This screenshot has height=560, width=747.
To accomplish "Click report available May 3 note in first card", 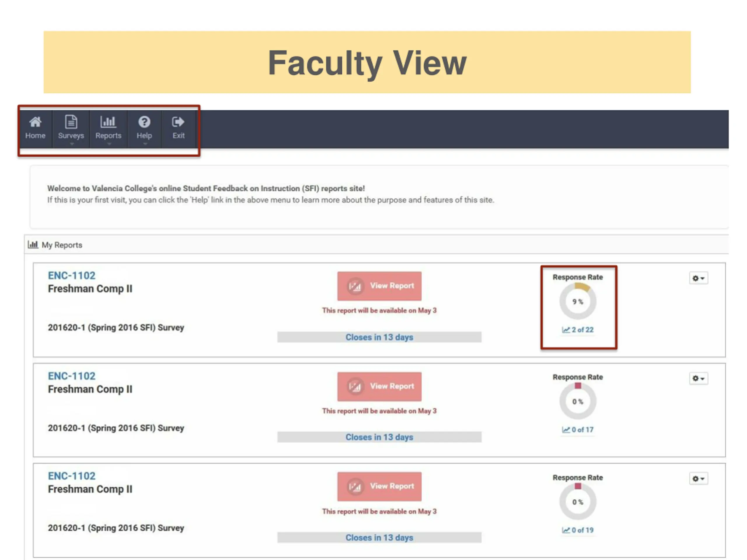I will click(x=379, y=311).
